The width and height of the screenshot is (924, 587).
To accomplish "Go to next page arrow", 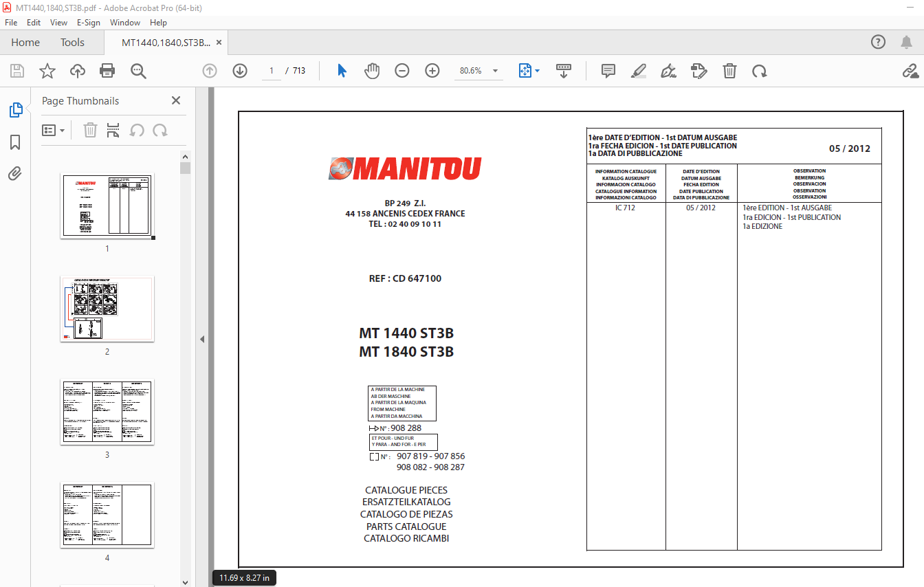I will 240,71.
